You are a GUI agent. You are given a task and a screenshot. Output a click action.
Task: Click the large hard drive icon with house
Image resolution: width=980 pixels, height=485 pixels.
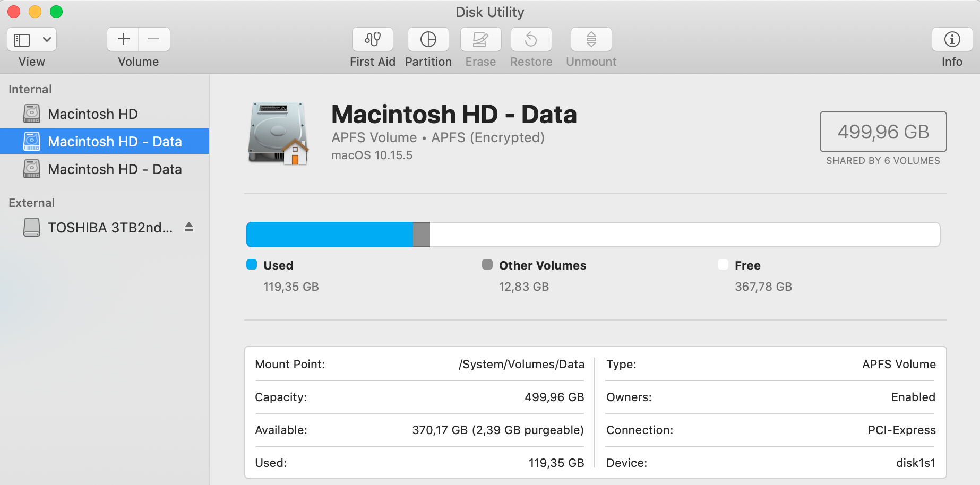pyautogui.click(x=278, y=134)
